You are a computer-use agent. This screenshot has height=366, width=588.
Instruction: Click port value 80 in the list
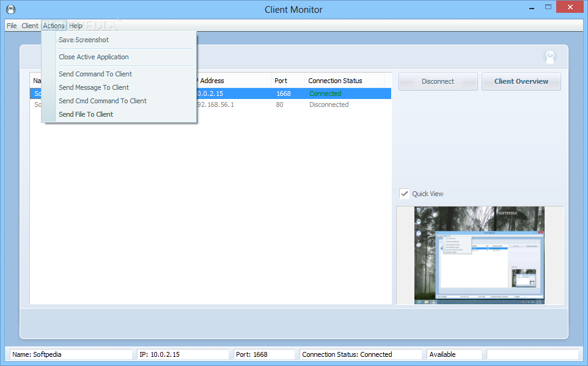pos(279,104)
